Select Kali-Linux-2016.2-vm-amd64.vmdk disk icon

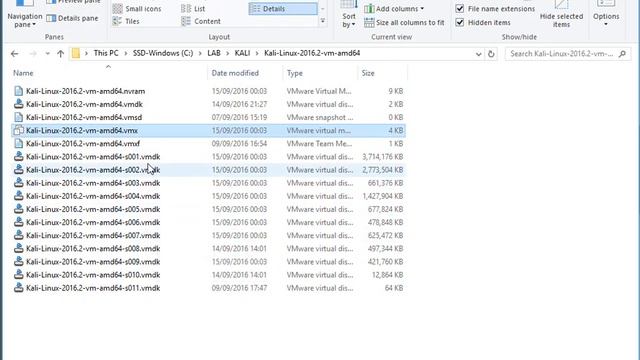coord(18,104)
